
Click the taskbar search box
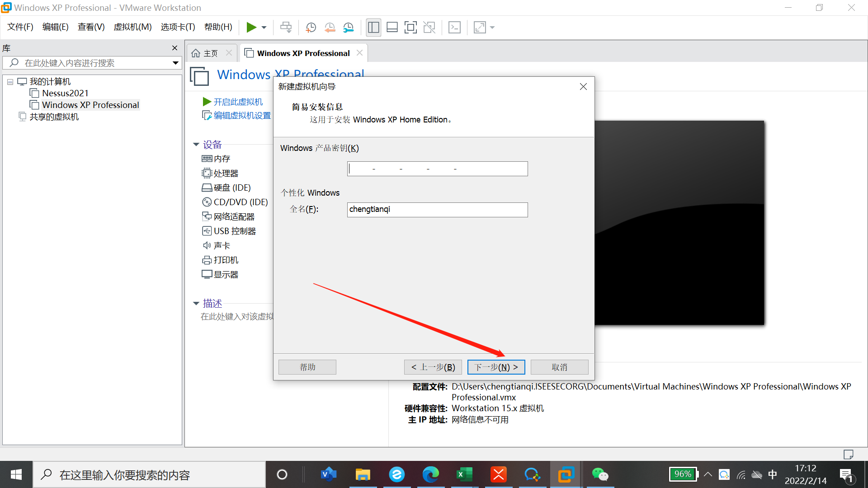[x=149, y=474]
